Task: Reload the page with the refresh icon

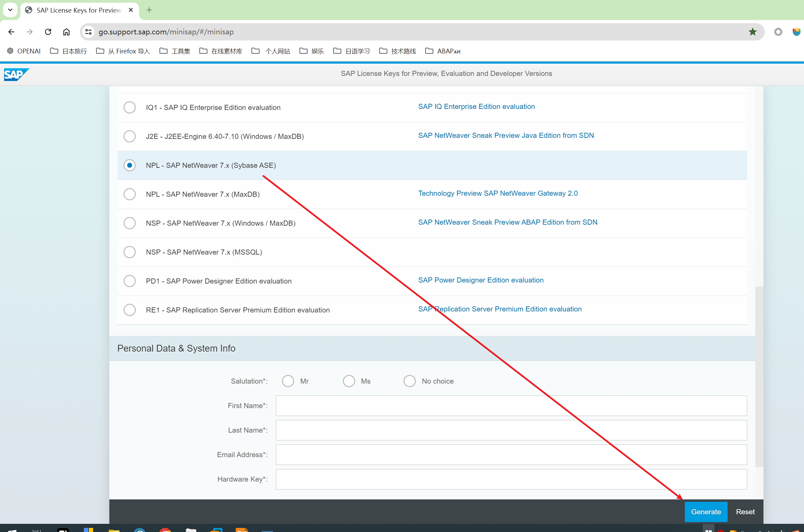Action: click(48, 32)
